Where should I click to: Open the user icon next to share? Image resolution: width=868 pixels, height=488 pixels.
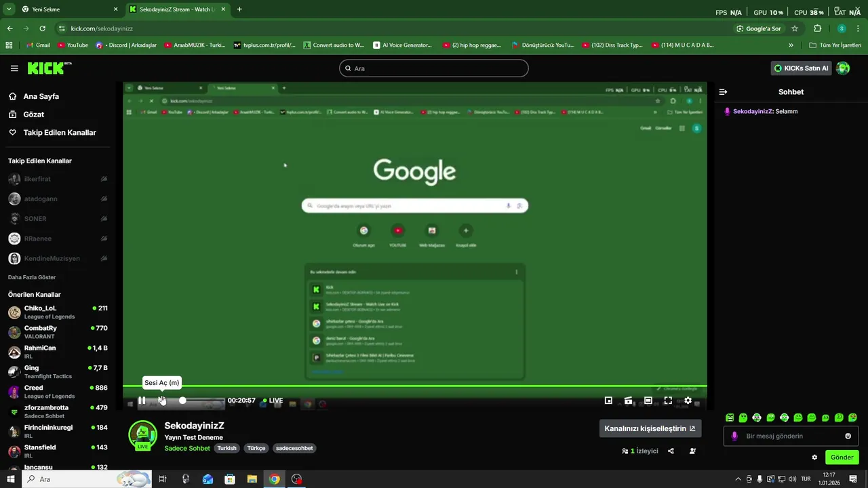pos(692,451)
